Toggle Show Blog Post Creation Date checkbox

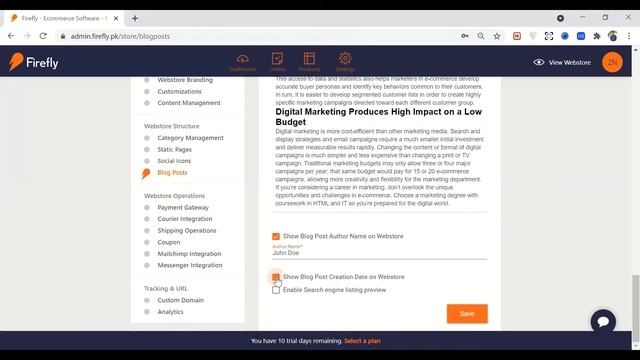(x=276, y=277)
